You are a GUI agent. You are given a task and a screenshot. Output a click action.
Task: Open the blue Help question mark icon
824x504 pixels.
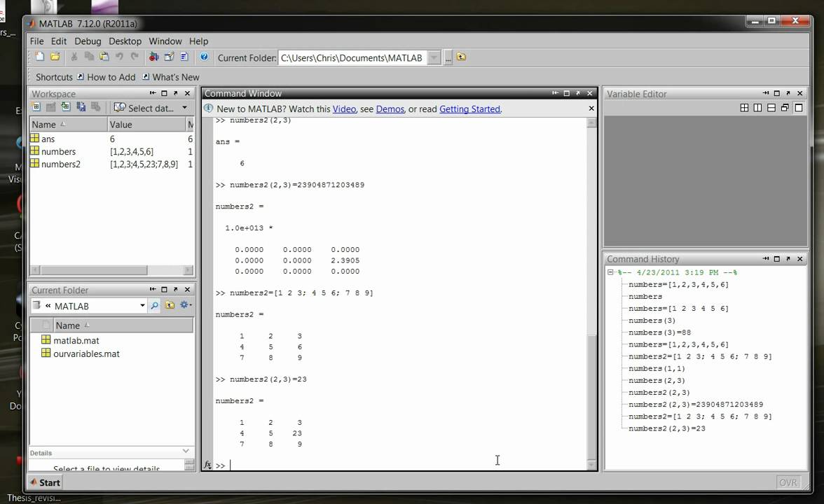click(204, 57)
